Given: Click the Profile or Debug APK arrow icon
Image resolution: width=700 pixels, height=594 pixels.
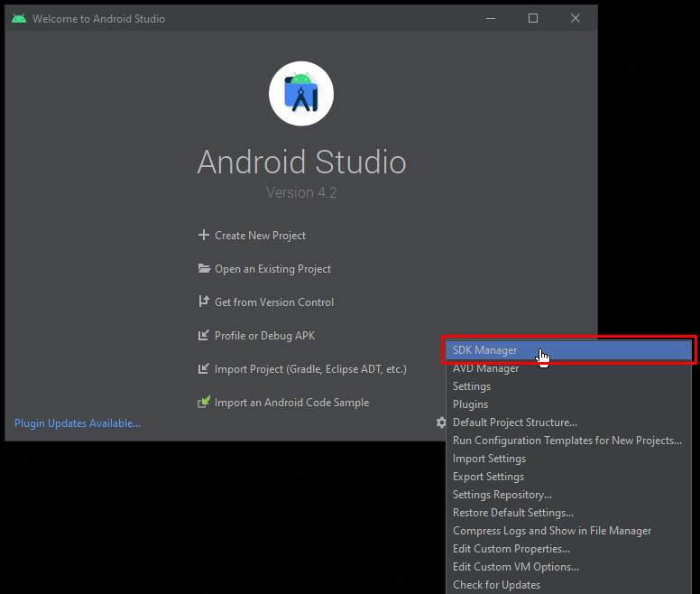Looking at the screenshot, I should click(204, 335).
